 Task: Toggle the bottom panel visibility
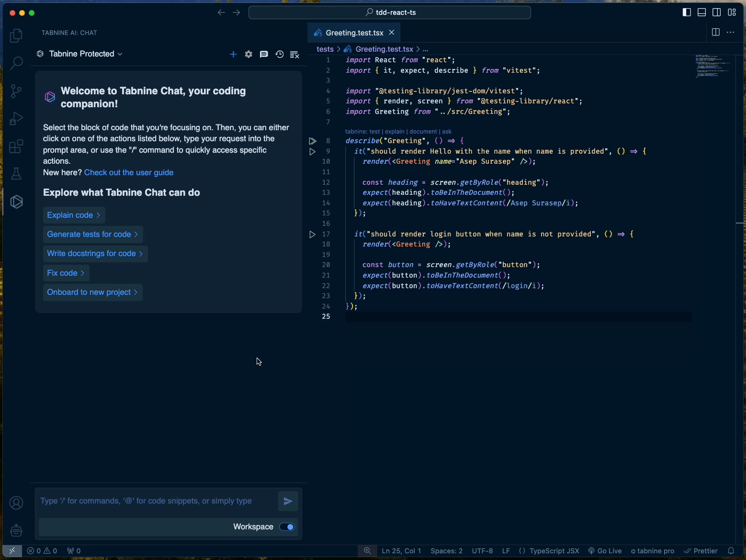701,12
